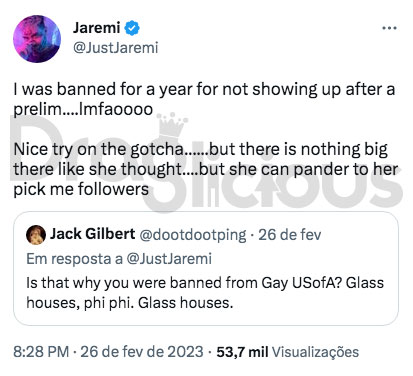The width and height of the screenshot is (413, 376).
Task: Open Jaremi's profile avatar
Action: 37,39
